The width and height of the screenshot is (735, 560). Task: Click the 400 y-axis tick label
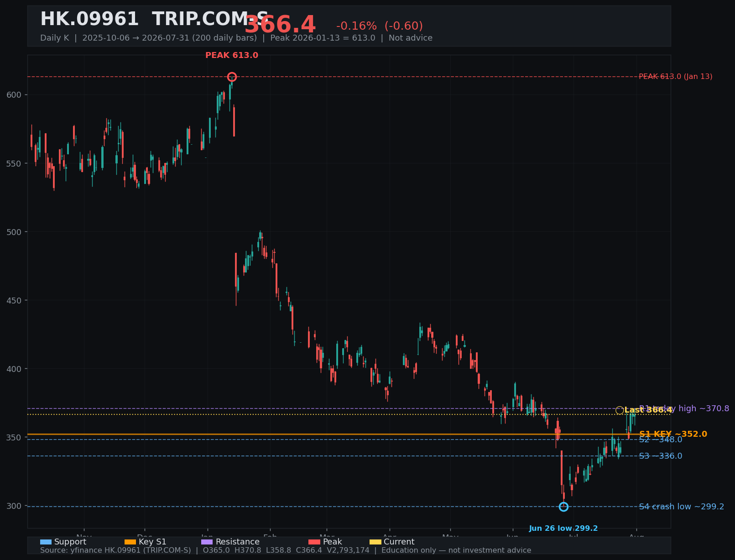coord(15,369)
